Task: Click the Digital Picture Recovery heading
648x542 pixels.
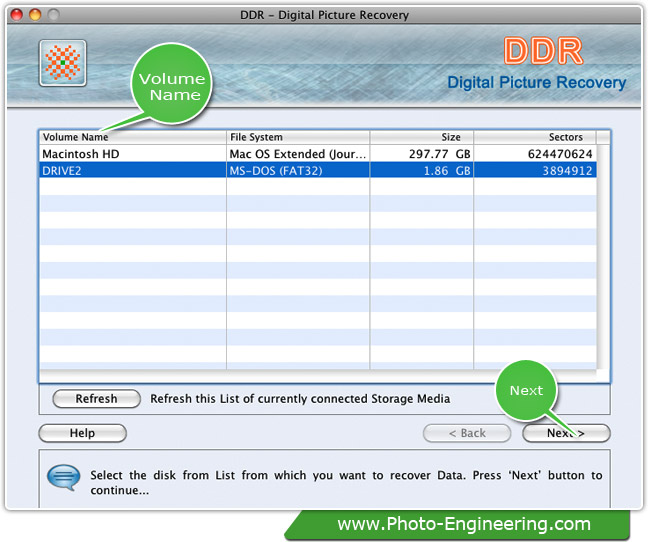Action: [537, 82]
